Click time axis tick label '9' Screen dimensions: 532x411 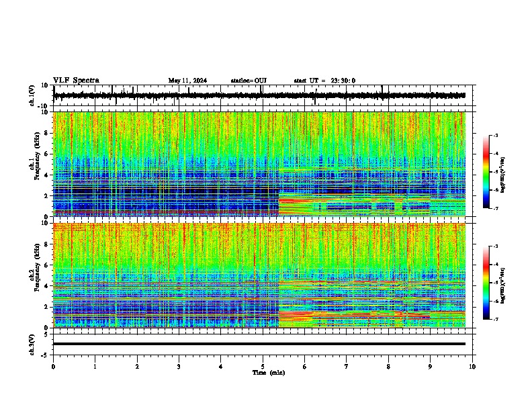430,367
